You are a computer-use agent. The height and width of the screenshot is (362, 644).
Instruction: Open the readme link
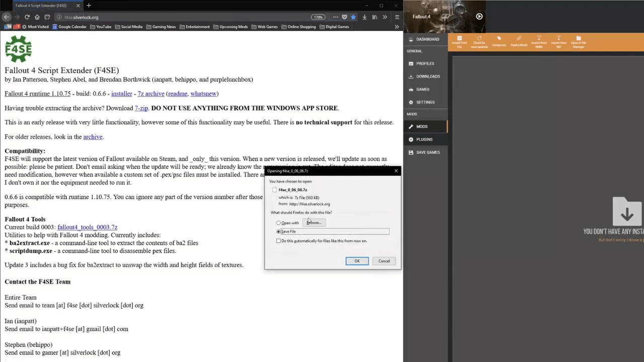tap(178, 94)
